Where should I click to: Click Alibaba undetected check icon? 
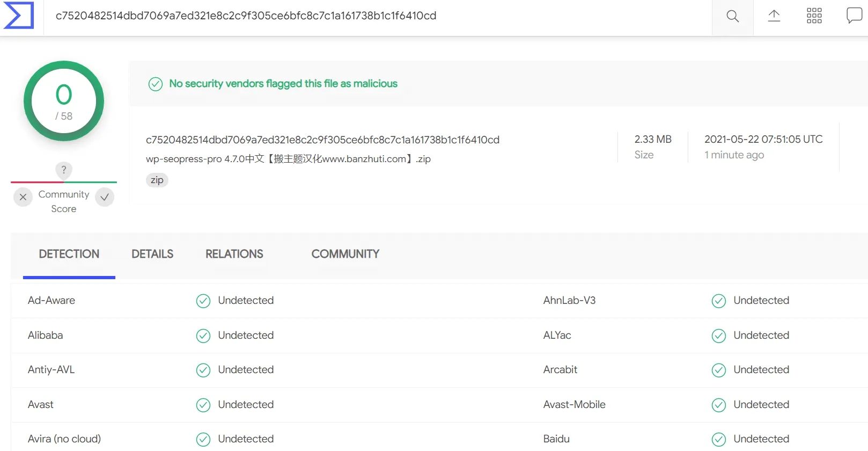pyautogui.click(x=203, y=336)
